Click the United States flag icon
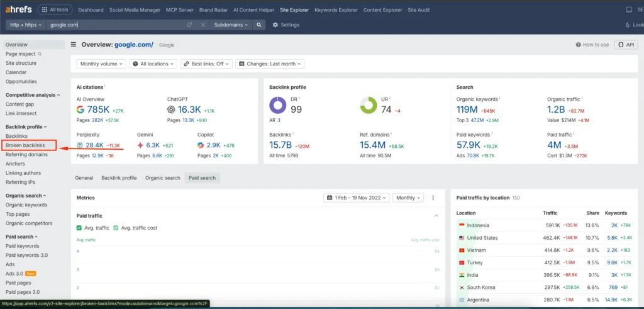The height and width of the screenshot is (309, 644). coord(461,238)
